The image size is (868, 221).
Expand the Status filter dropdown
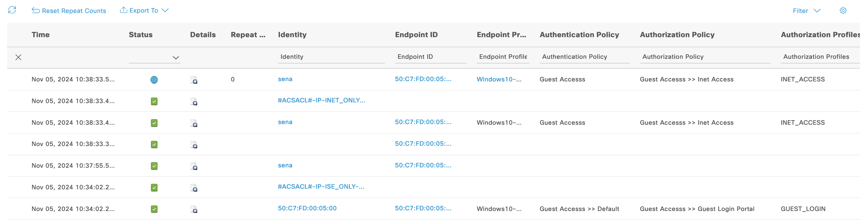coord(175,58)
